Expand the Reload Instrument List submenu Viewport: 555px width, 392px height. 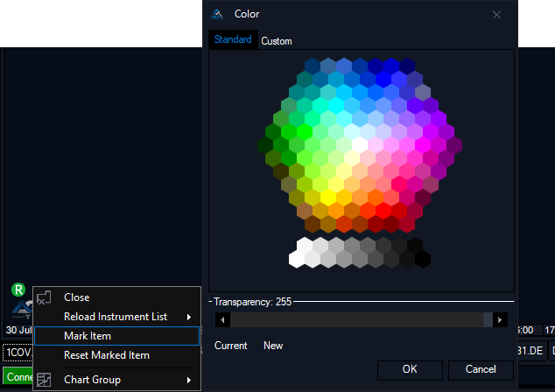[x=189, y=317]
